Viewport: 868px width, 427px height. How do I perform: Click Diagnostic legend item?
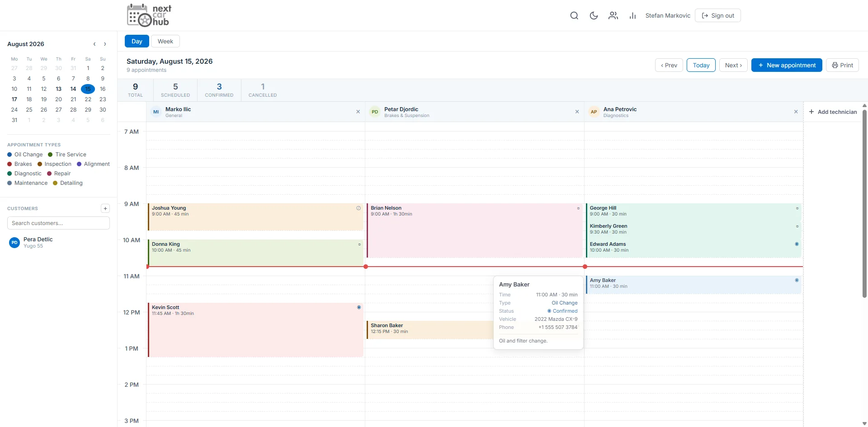(24, 174)
